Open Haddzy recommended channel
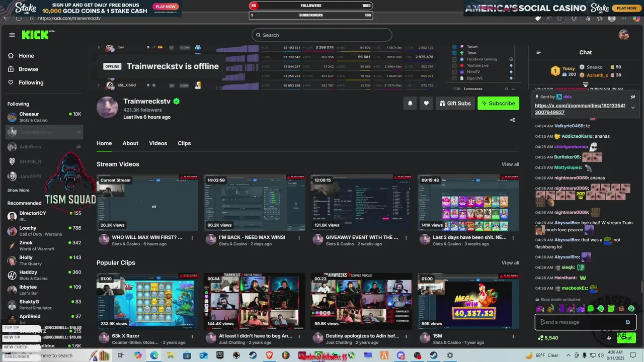 coord(44,275)
